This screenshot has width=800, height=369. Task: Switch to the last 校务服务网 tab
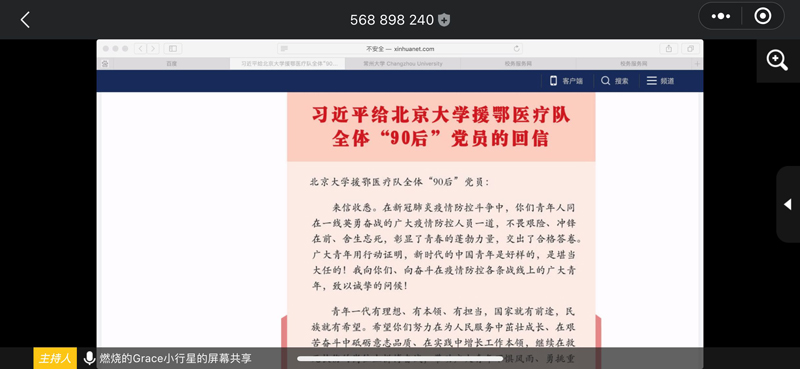(x=633, y=64)
